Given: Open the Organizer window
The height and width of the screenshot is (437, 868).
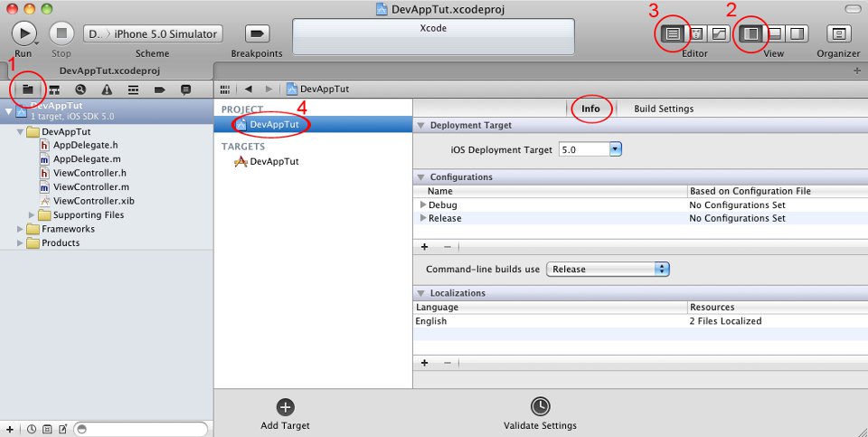Looking at the screenshot, I should tap(839, 33).
